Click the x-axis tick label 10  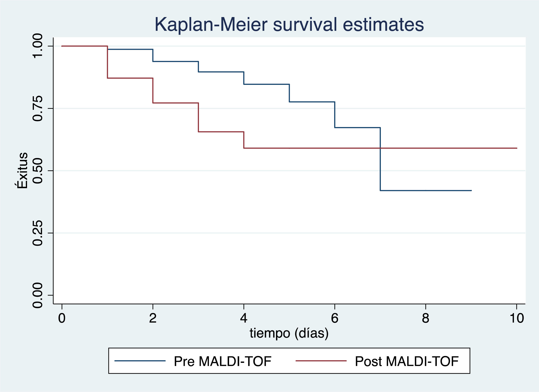[x=517, y=318]
